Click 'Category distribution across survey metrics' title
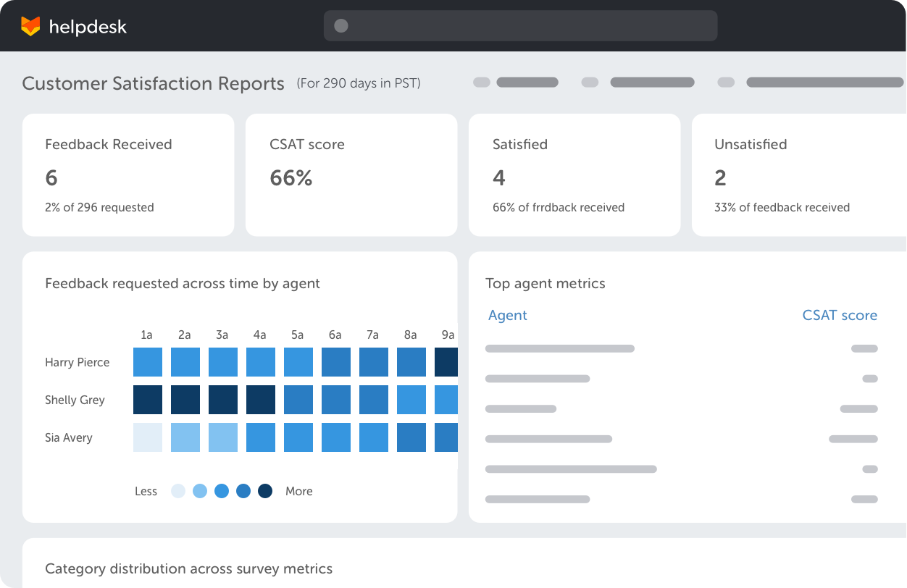This screenshot has width=907, height=588. (188, 568)
